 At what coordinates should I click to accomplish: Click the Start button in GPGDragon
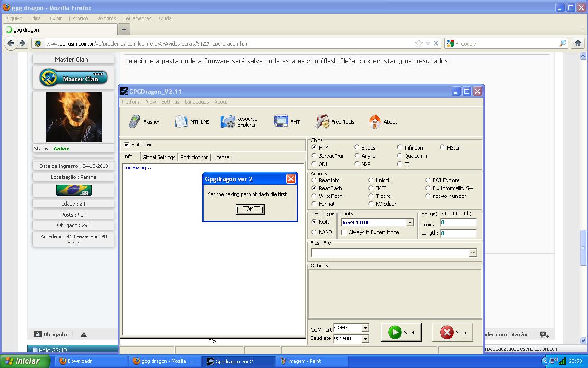point(401,332)
